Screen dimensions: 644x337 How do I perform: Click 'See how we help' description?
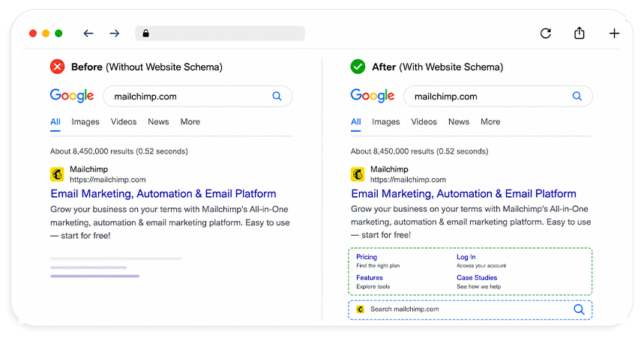coord(479,287)
